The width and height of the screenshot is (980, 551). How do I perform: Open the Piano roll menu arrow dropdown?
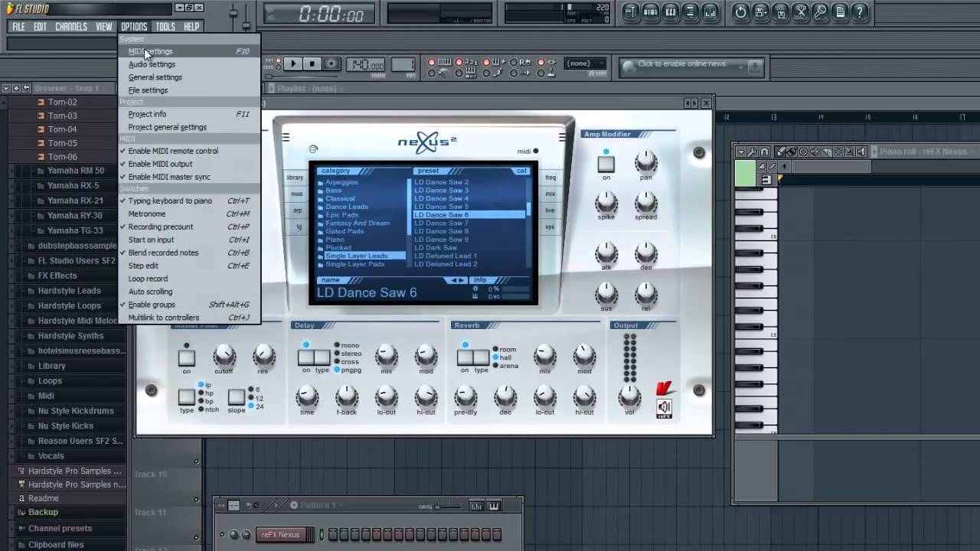click(x=741, y=152)
